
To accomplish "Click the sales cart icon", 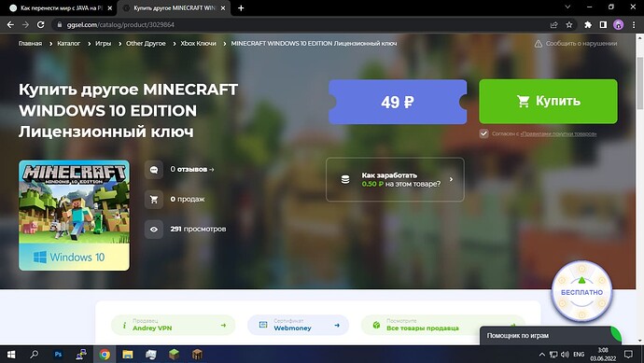I will coord(154,199).
